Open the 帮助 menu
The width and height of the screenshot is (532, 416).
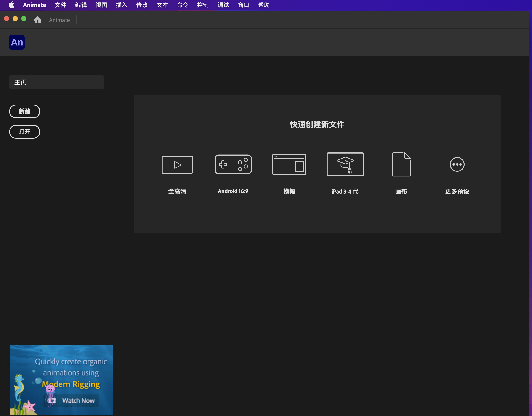pos(264,5)
